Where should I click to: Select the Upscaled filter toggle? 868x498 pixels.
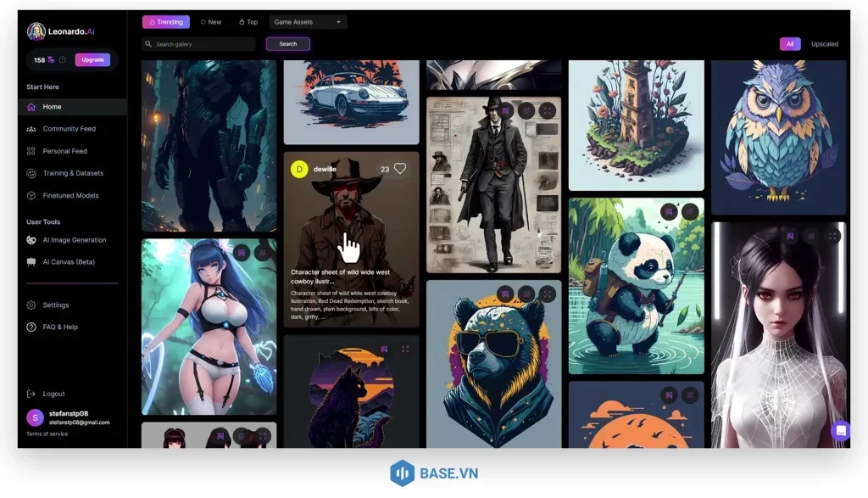point(824,44)
